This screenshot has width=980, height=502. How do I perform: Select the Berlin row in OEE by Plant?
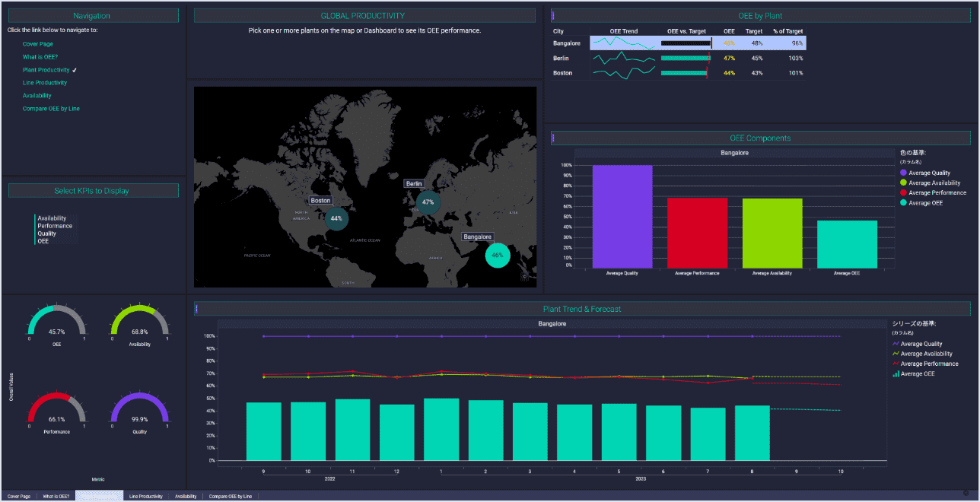click(679, 58)
